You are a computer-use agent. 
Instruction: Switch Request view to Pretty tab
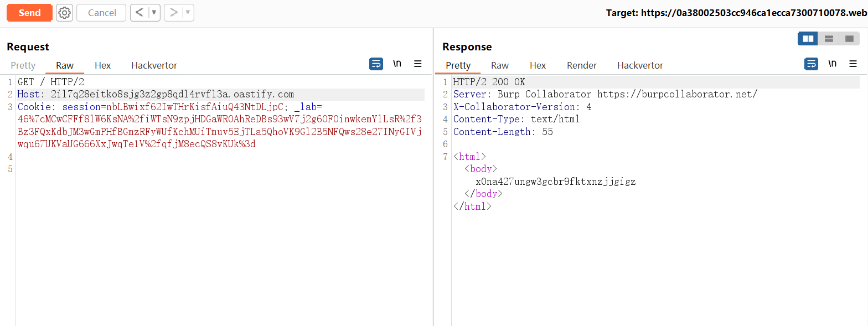pyautogui.click(x=23, y=65)
